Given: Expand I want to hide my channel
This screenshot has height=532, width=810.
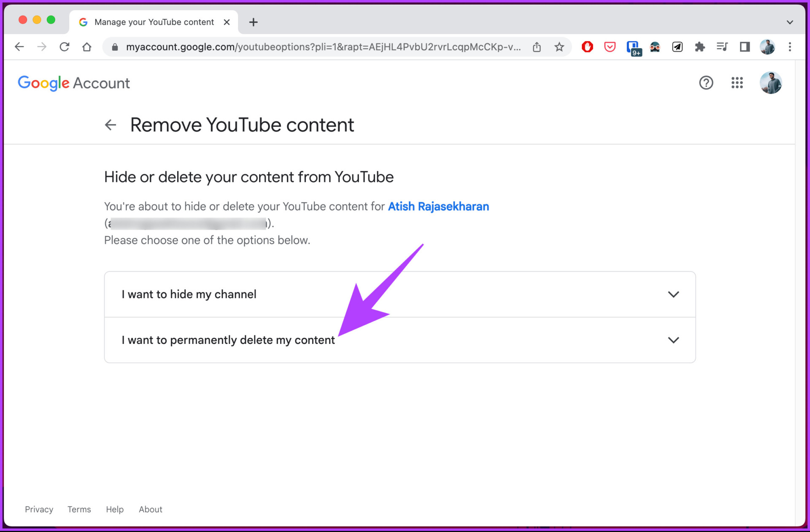Looking at the screenshot, I should (400, 294).
